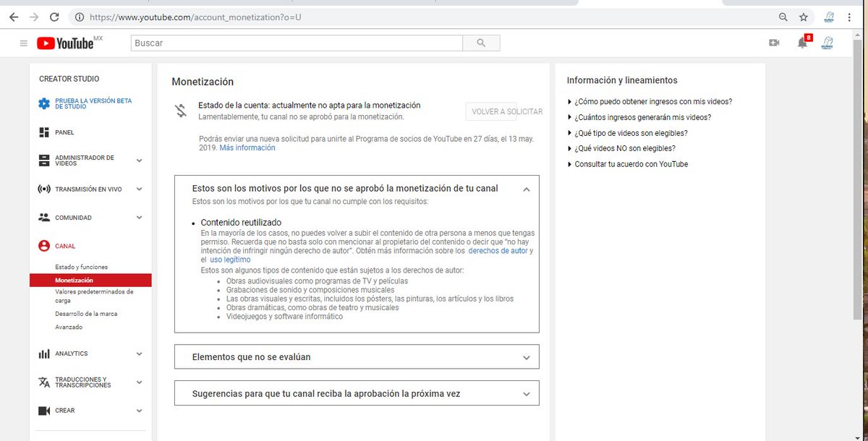Follow the derechos de autor link
Screen dimensions: 868x441
point(498,251)
